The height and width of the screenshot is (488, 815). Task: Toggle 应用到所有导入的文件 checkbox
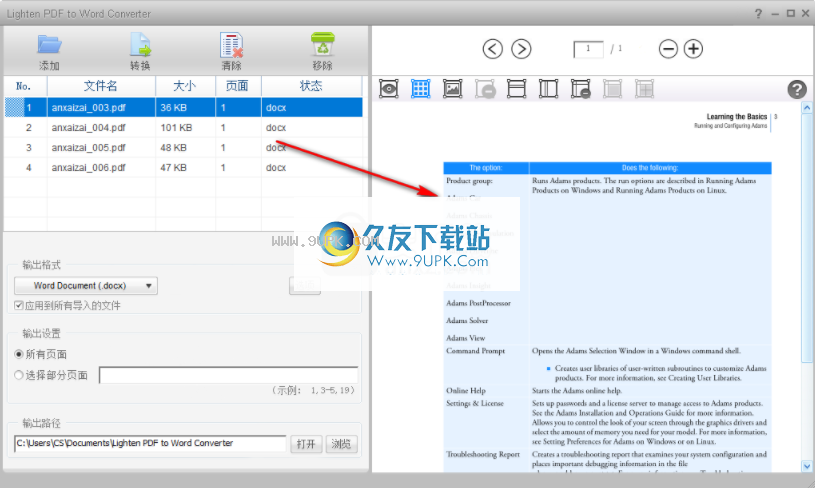click(19, 306)
